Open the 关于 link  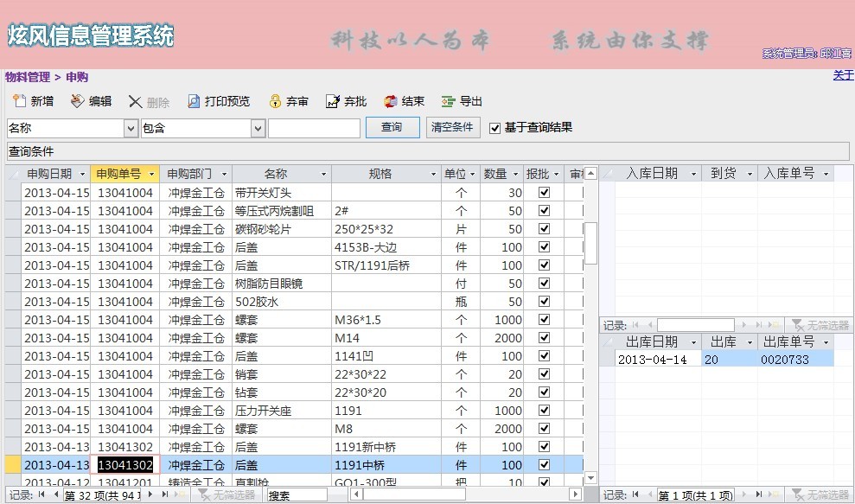click(843, 75)
